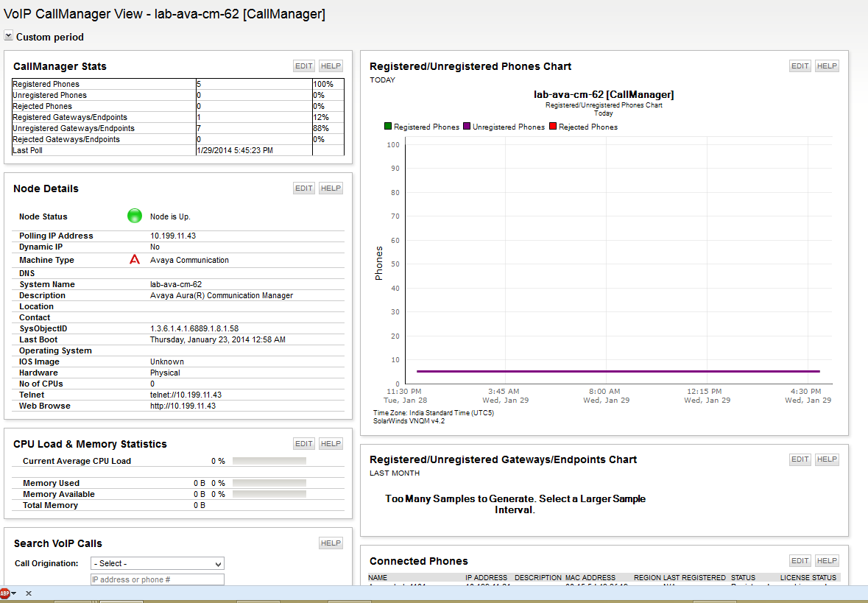
Task: Click the MAC ADDRESS column header
Action: [590, 577]
